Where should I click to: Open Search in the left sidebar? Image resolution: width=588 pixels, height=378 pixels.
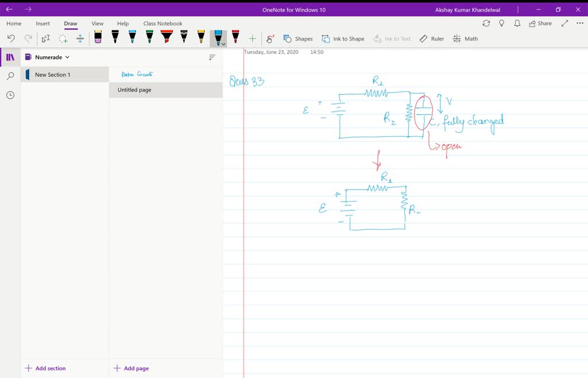(9, 75)
